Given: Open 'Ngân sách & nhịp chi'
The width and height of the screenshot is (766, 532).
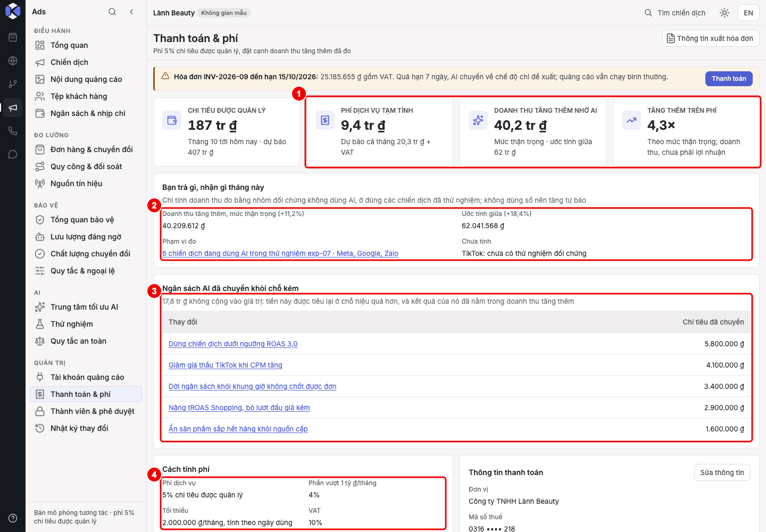Looking at the screenshot, I should [x=86, y=113].
